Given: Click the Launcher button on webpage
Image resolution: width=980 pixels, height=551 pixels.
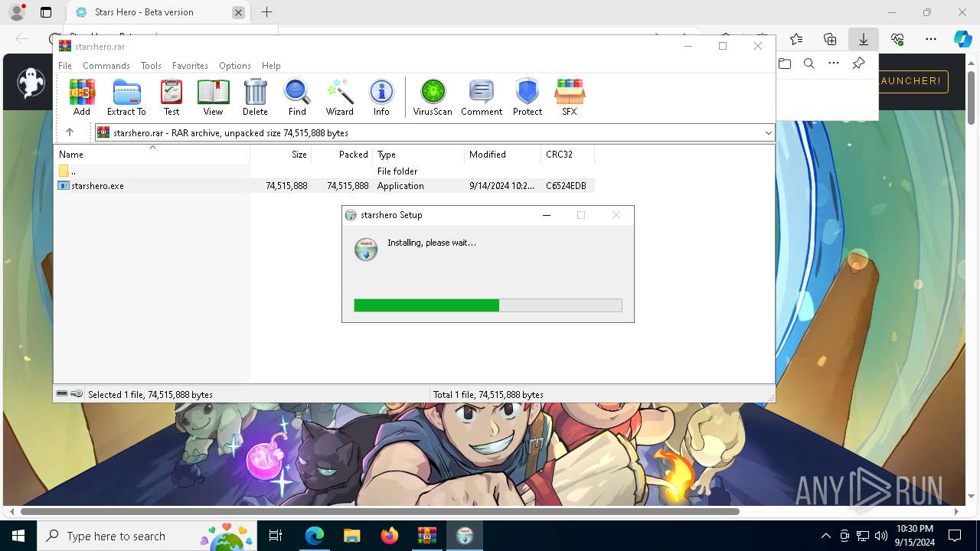Looking at the screenshot, I should [913, 81].
